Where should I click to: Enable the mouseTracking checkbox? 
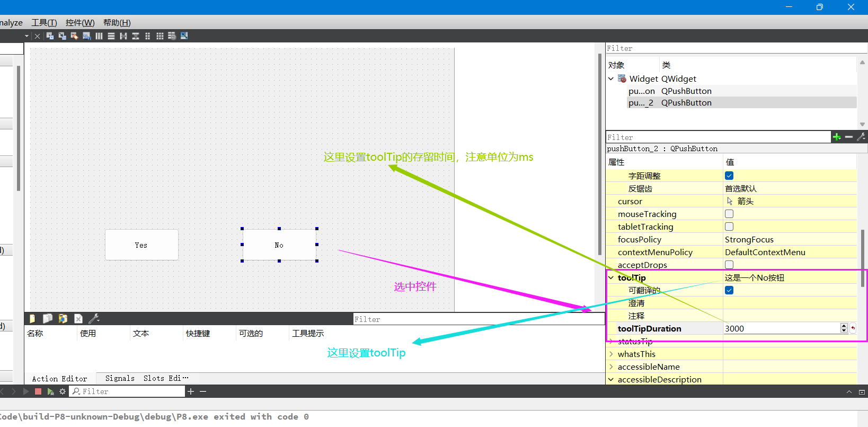[729, 214]
